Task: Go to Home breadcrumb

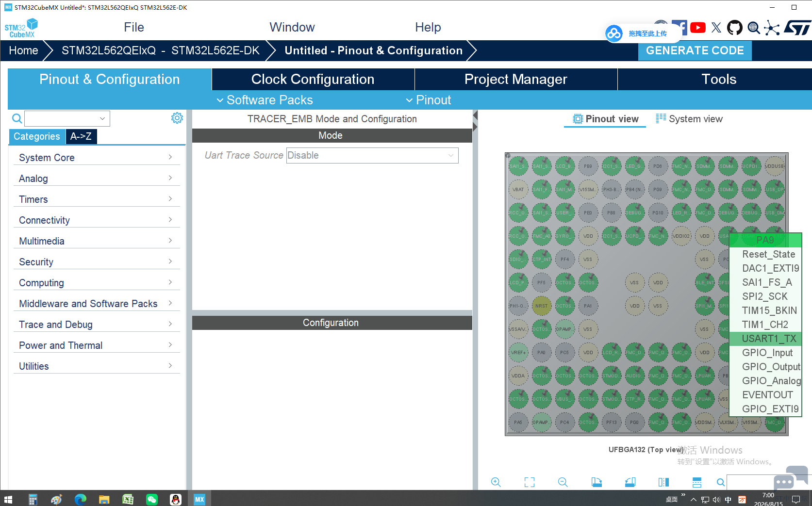Action: (x=23, y=50)
